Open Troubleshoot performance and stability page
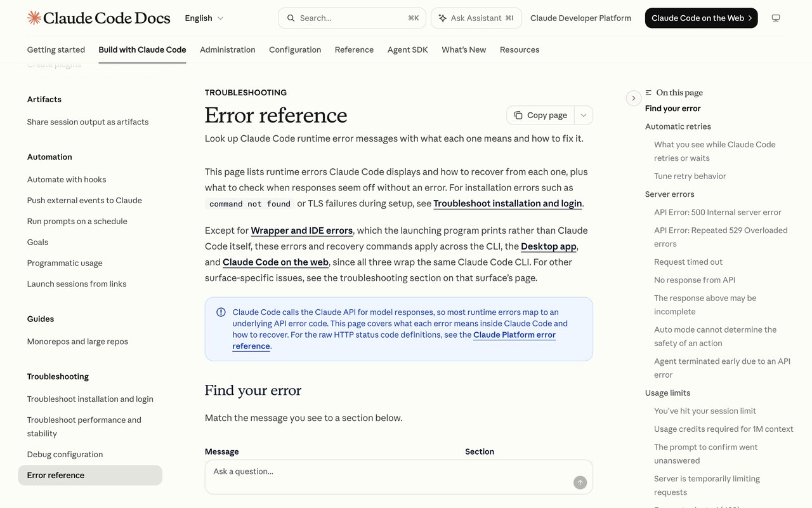Image resolution: width=812 pixels, height=508 pixels. coord(84,427)
